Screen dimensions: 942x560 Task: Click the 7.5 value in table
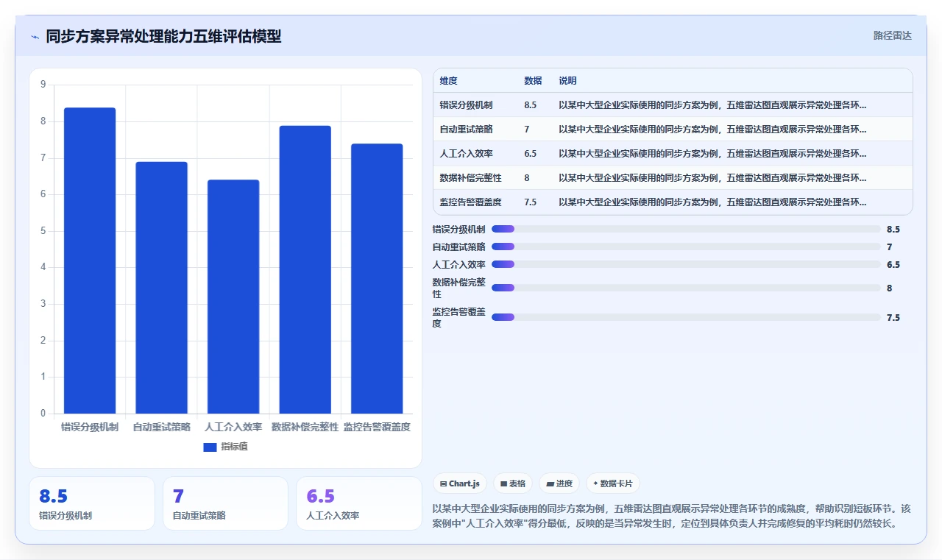click(531, 202)
